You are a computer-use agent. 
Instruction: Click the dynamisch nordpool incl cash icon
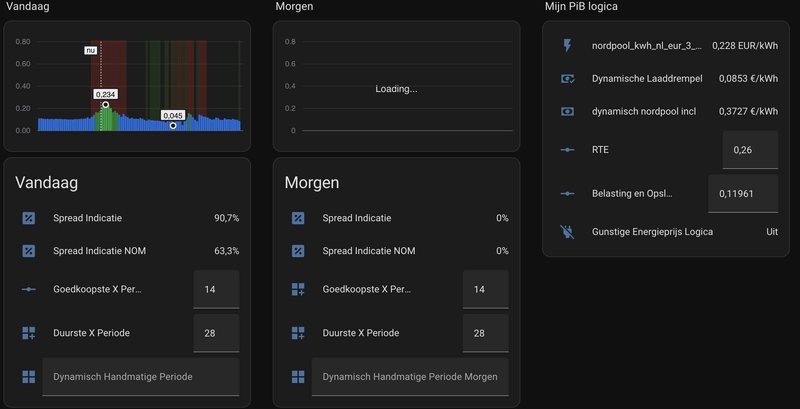tap(568, 111)
